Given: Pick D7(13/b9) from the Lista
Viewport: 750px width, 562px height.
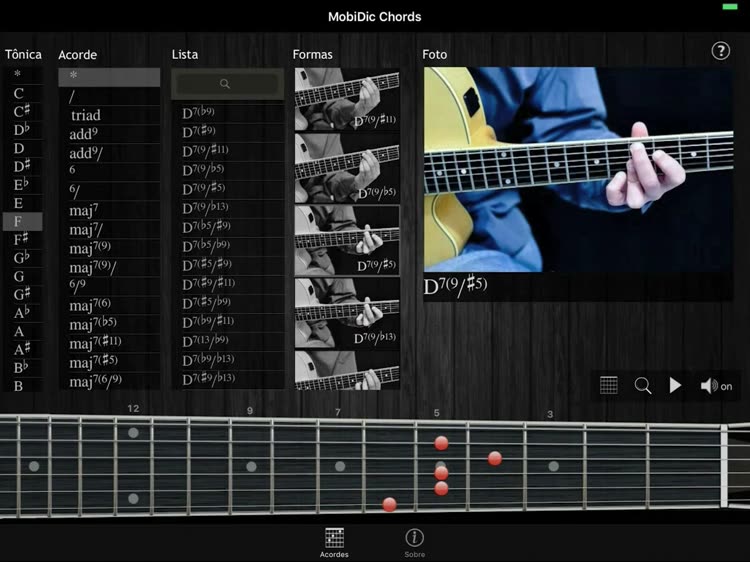Looking at the screenshot, I should tap(227, 341).
